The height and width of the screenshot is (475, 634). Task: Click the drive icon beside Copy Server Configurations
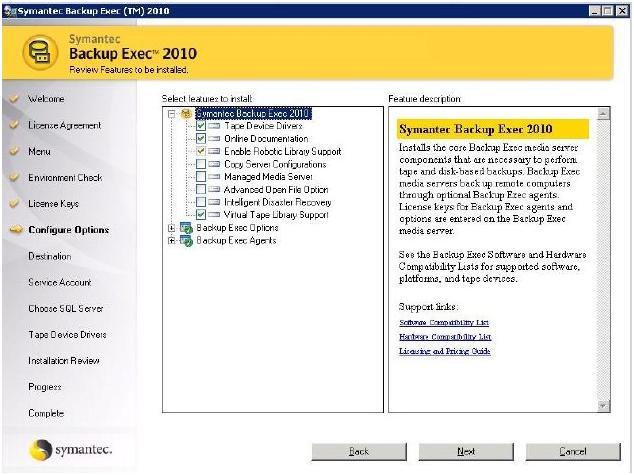point(214,164)
